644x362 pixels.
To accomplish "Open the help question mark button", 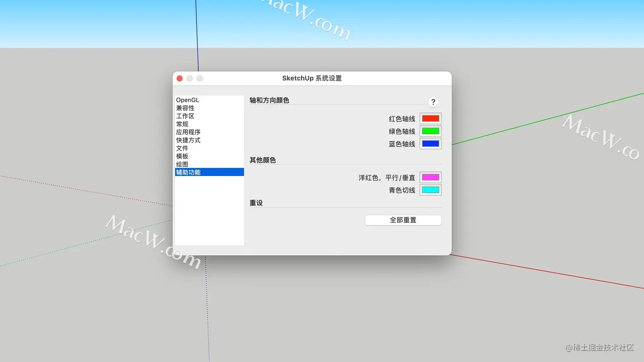I will [x=433, y=102].
